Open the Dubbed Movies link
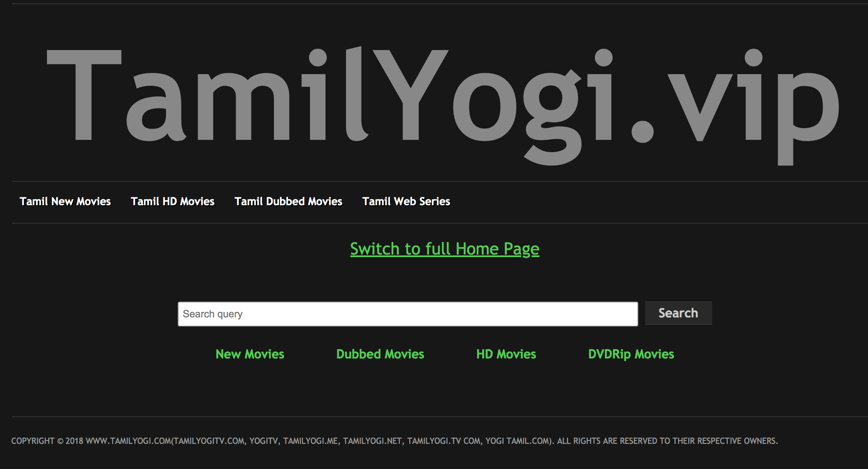868x469 pixels. coord(380,354)
